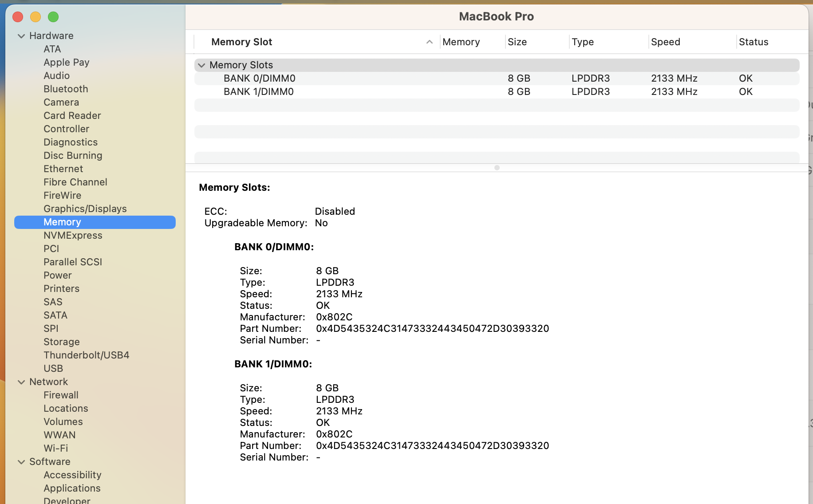Image resolution: width=813 pixels, height=504 pixels.
Task: Collapse the Memory Slots disclosure triangle
Action: (x=201, y=65)
